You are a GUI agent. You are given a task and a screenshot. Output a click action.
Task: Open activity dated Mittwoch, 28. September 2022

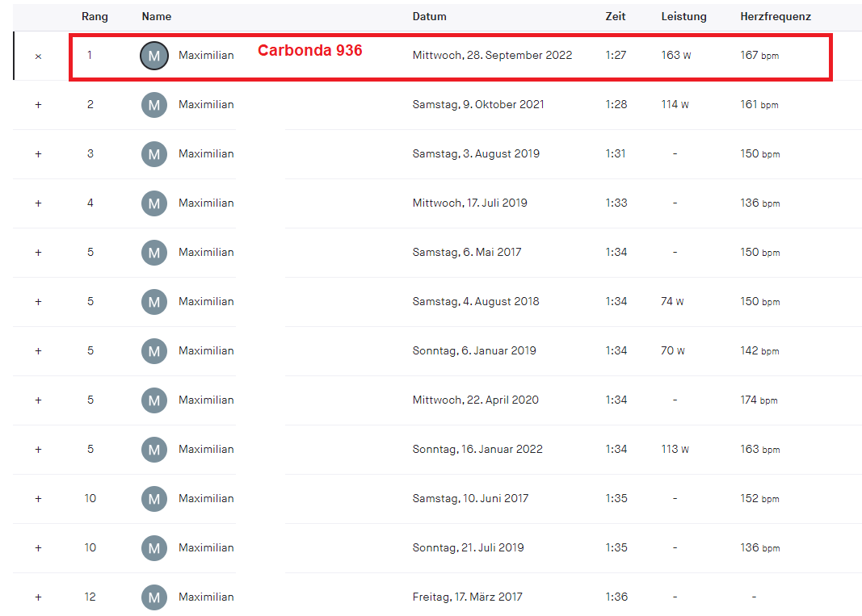coord(492,56)
